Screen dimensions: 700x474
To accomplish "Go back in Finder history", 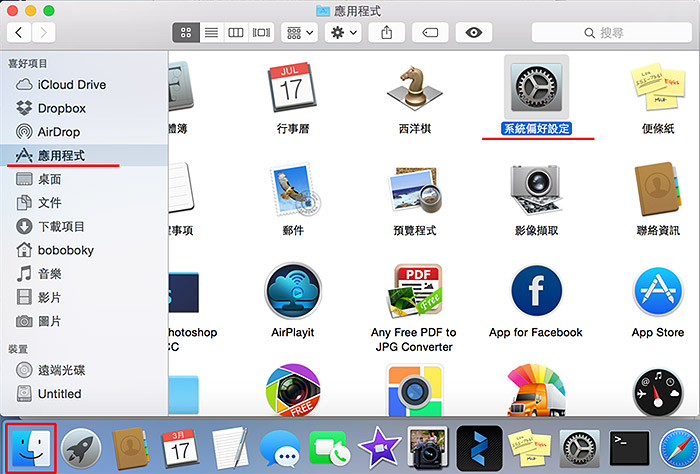I will click(19, 32).
